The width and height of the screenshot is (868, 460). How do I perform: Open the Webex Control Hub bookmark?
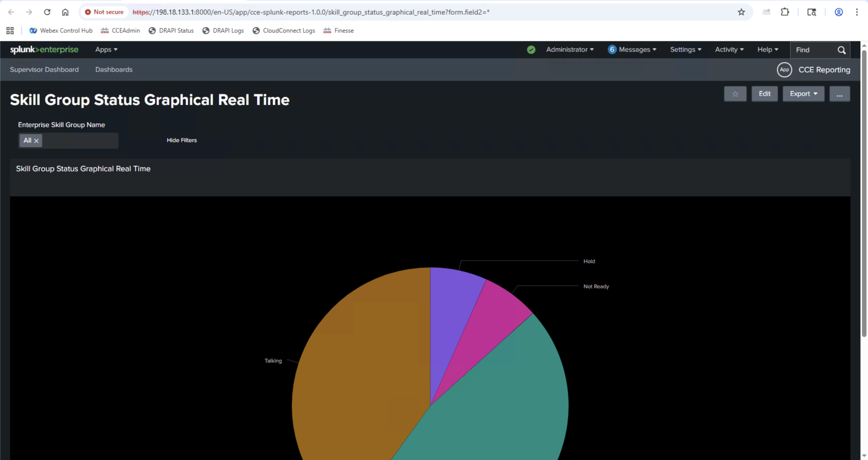point(61,31)
